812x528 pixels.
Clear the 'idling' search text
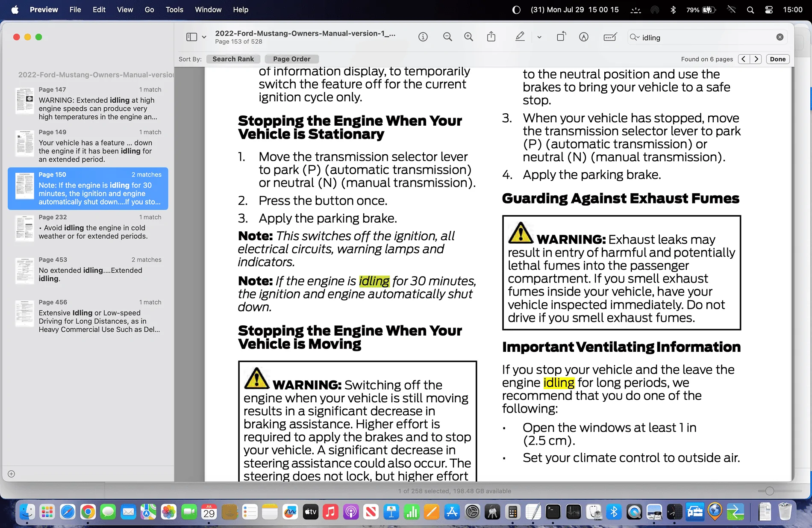point(780,37)
